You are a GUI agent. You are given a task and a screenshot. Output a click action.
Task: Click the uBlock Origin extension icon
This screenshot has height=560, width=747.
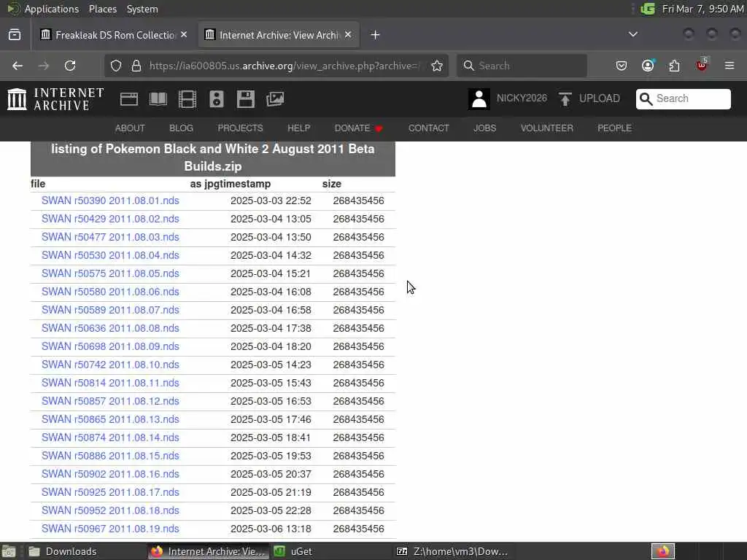pyautogui.click(x=702, y=65)
